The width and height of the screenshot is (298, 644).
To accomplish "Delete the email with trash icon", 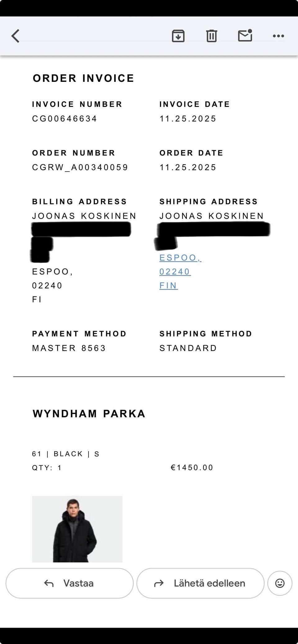I will point(211,36).
